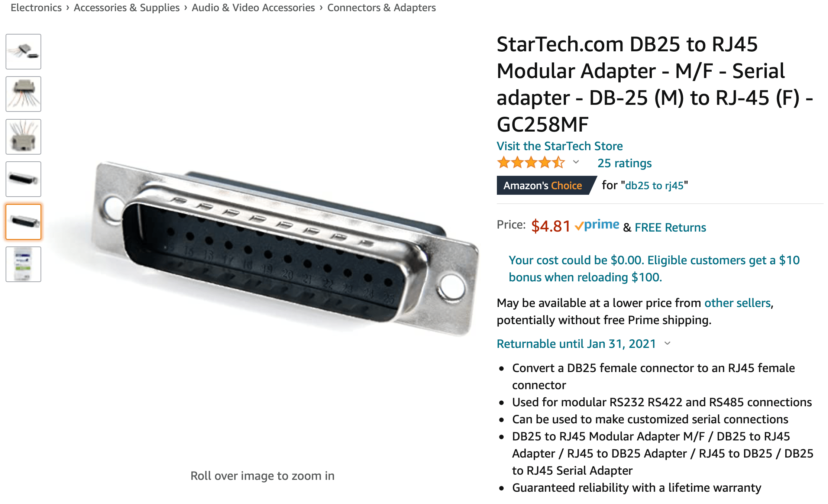
Task: Open Connectors & Adapters breadcrumb
Action: (x=381, y=7)
